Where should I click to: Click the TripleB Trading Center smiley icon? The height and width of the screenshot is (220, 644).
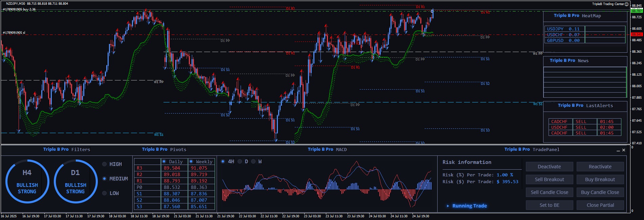pos(626,4)
